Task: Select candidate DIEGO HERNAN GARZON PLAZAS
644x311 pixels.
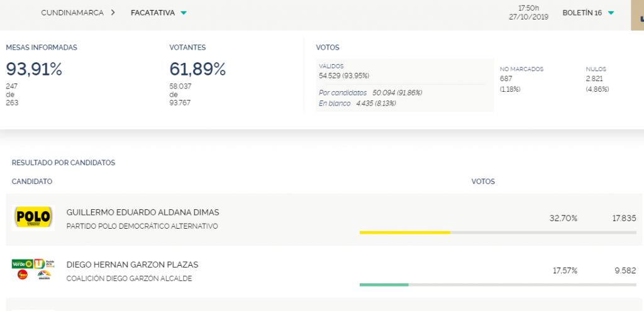Action: (132, 265)
